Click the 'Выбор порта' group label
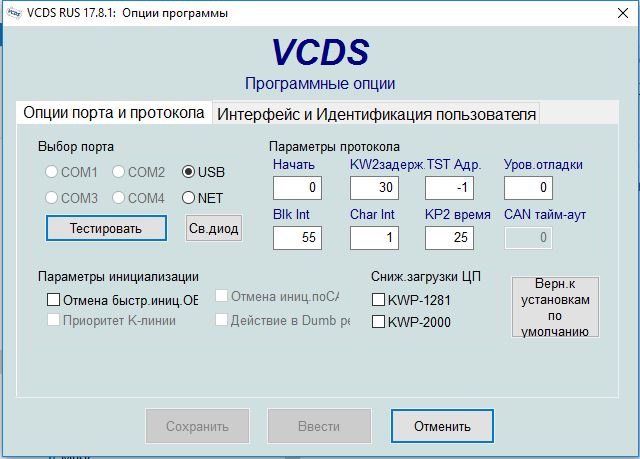This screenshot has width=640, height=459. click(76, 146)
